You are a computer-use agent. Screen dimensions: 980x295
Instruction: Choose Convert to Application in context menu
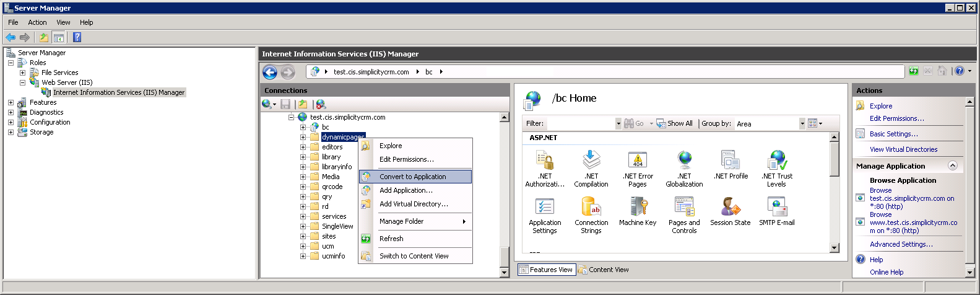point(415,177)
